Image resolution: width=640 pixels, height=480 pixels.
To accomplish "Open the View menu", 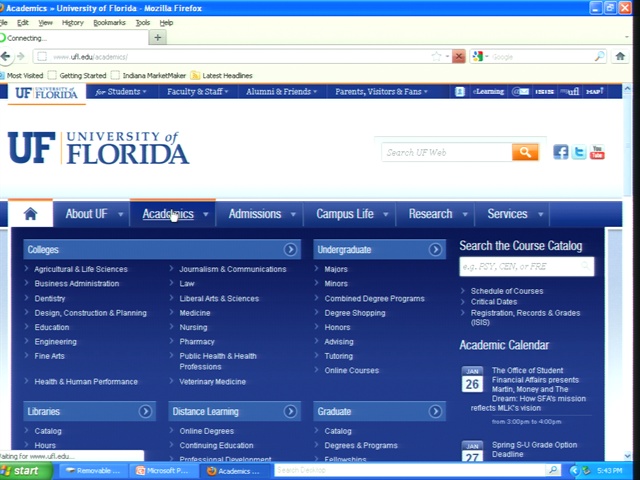I will [x=45, y=22].
